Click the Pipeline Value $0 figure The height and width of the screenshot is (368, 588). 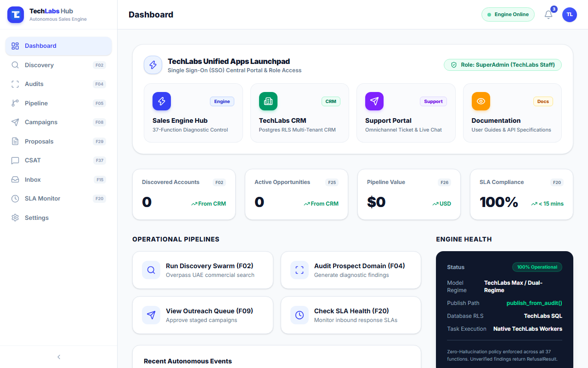[x=376, y=202]
